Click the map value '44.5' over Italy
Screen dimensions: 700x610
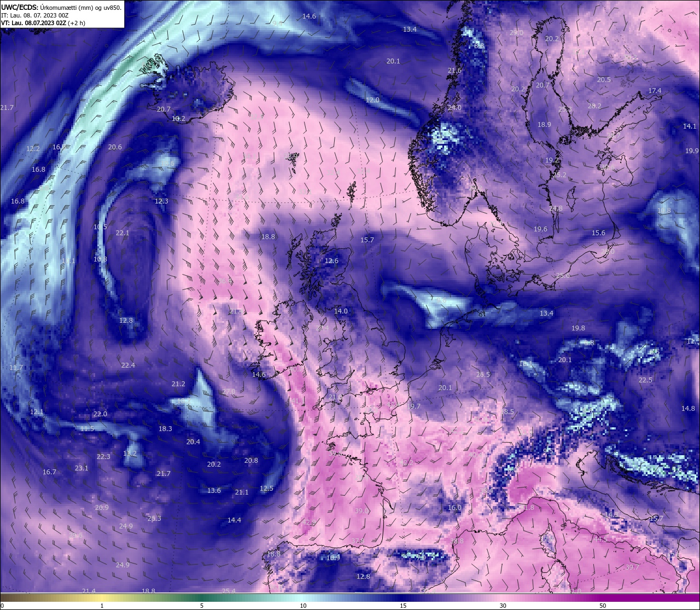click(600, 539)
